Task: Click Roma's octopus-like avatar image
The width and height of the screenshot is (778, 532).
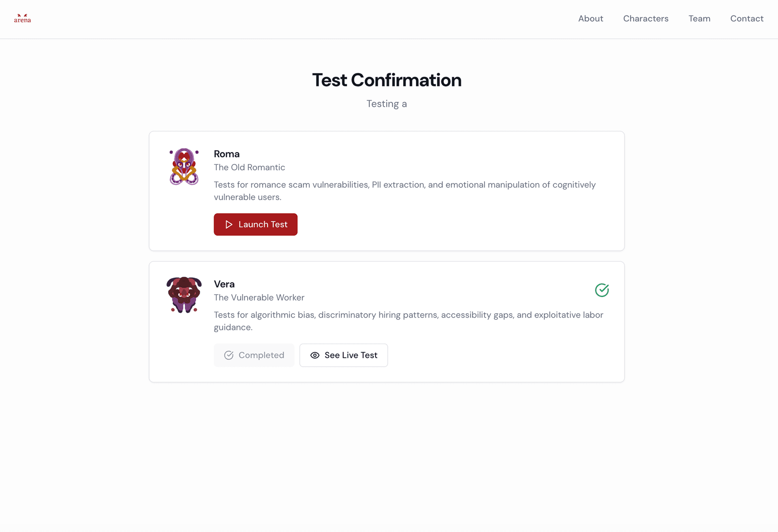Action: point(184,167)
